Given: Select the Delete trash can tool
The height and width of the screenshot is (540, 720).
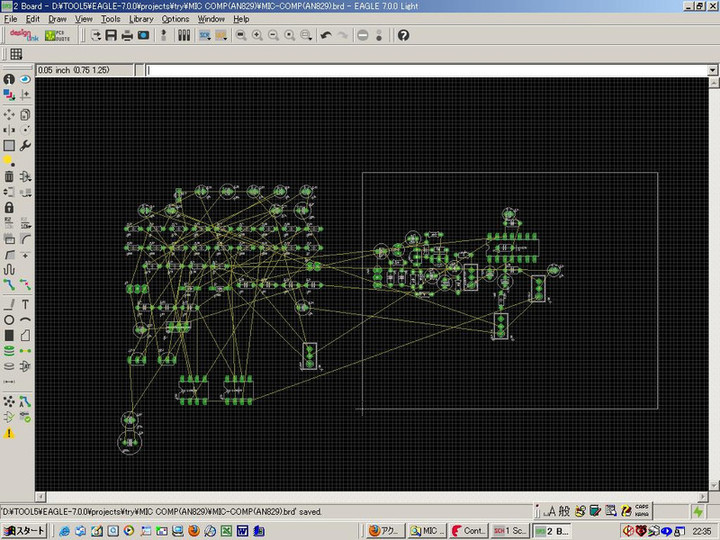Looking at the screenshot, I should [9, 176].
